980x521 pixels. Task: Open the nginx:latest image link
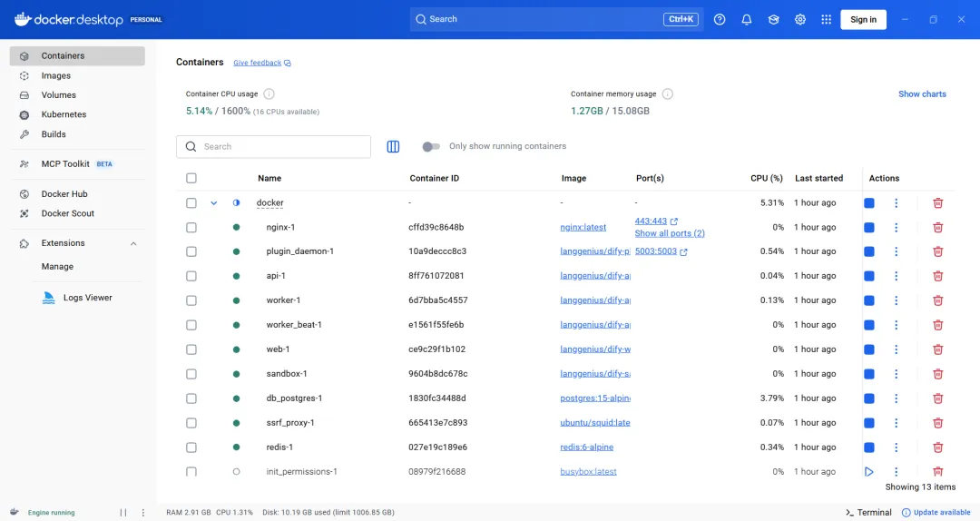[583, 227]
